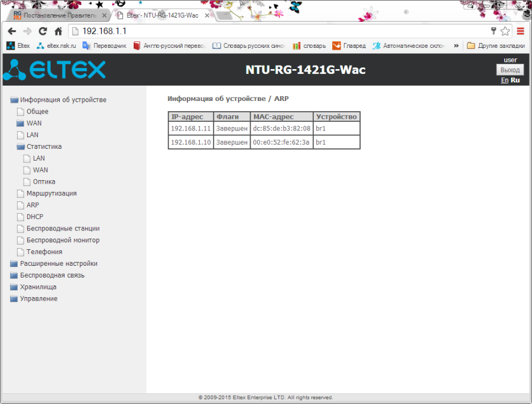Open the saved password key icon

(494, 31)
